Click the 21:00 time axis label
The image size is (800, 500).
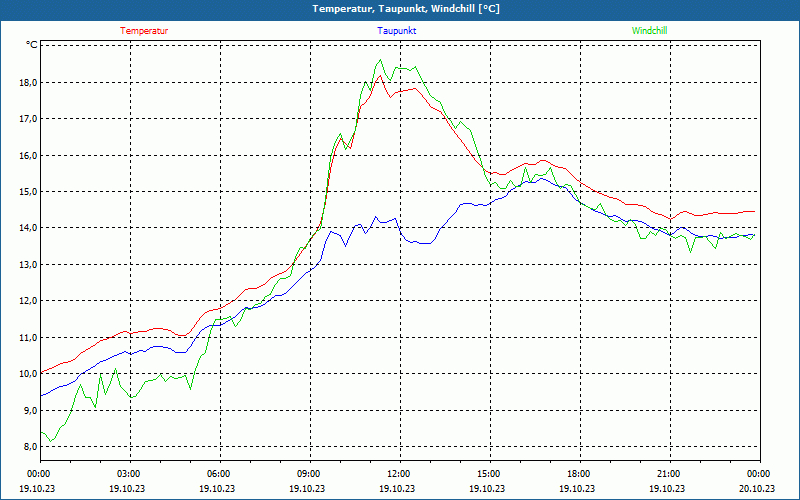tap(667, 474)
